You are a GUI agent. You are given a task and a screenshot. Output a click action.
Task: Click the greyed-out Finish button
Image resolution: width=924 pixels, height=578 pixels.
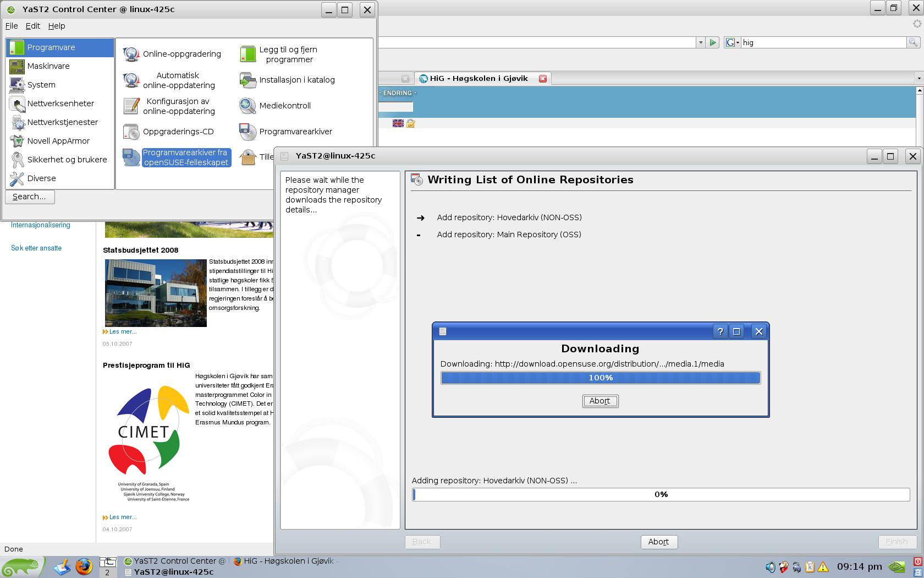tap(897, 542)
